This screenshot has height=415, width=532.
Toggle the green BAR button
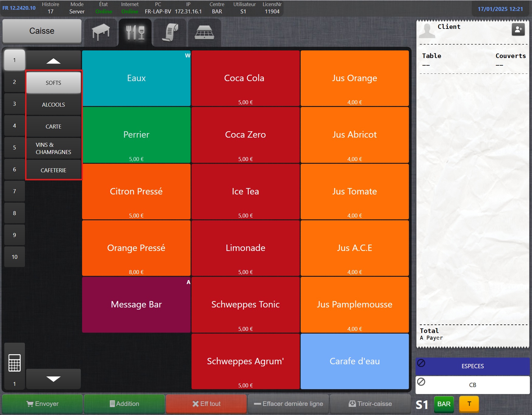tap(444, 404)
